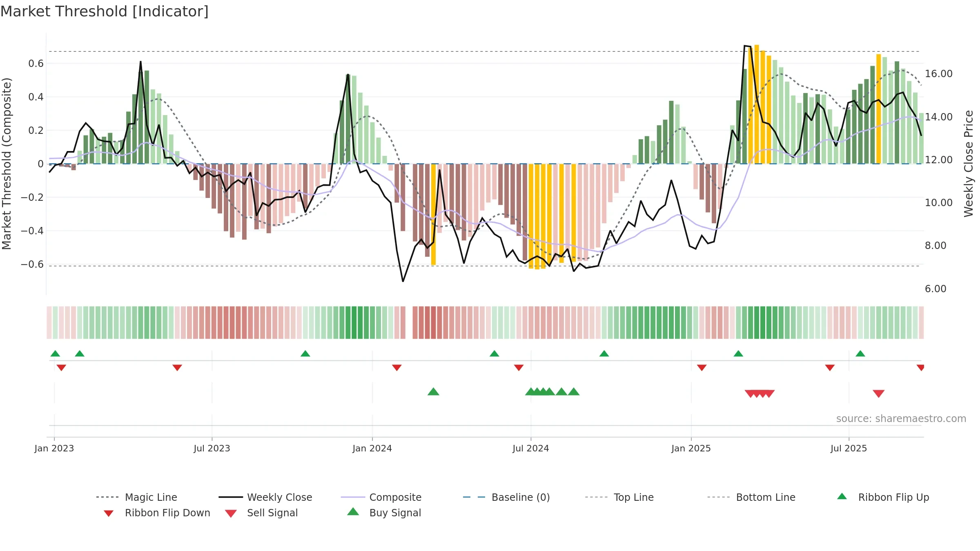Image resolution: width=980 pixels, height=551 pixels.
Task: Click the 12.00 price axis tick
Action: point(939,160)
